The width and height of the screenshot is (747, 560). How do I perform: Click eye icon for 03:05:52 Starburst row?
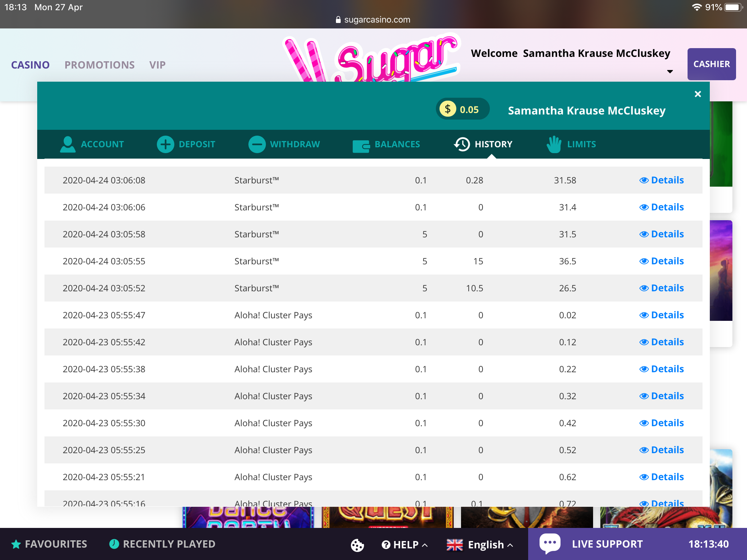click(644, 288)
